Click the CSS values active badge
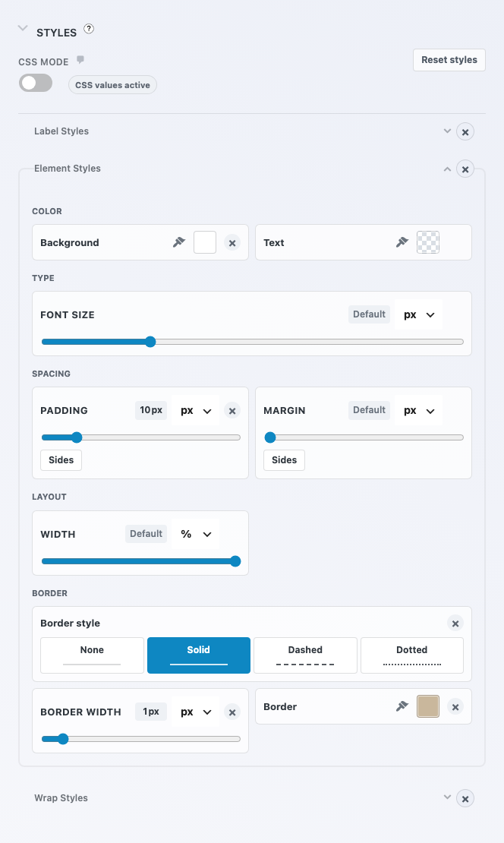 pyautogui.click(x=113, y=85)
